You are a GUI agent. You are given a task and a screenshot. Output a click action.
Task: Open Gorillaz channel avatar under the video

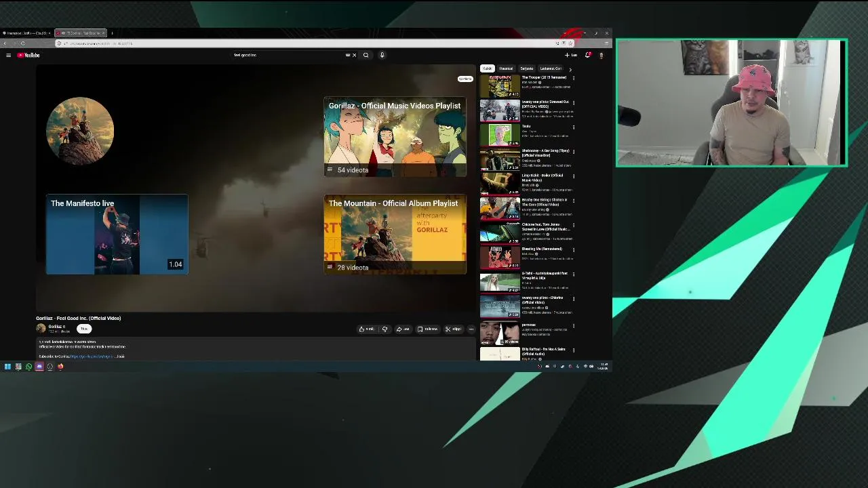[x=41, y=329]
